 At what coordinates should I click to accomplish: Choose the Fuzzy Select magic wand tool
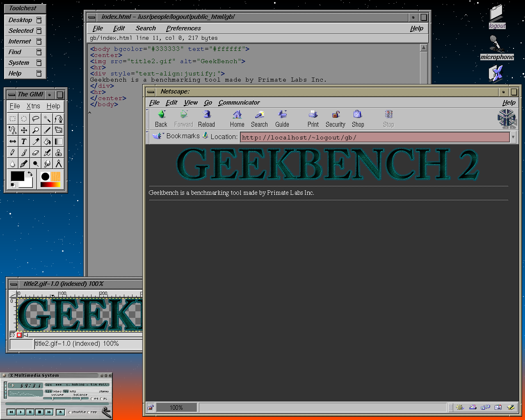click(x=47, y=119)
